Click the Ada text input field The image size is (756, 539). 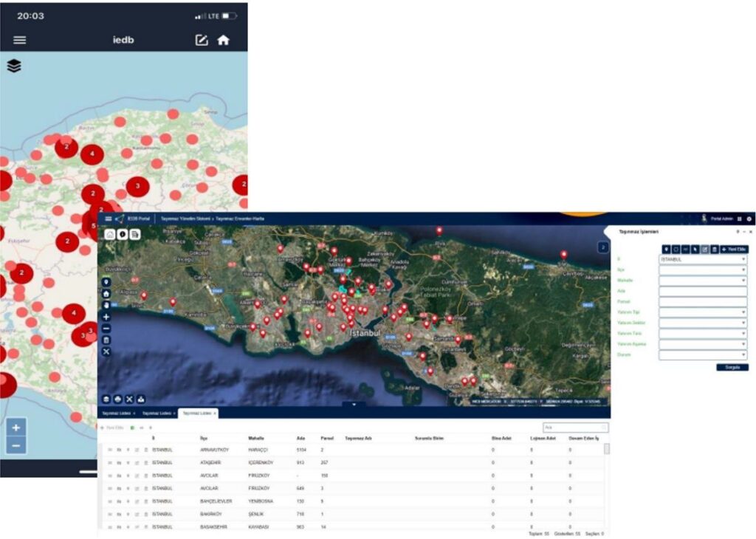703,292
